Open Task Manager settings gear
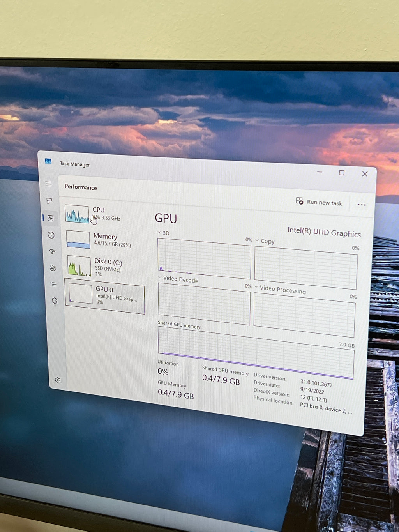Image resolution: width=399 pixels, height=532 pixels. (58, 380)
